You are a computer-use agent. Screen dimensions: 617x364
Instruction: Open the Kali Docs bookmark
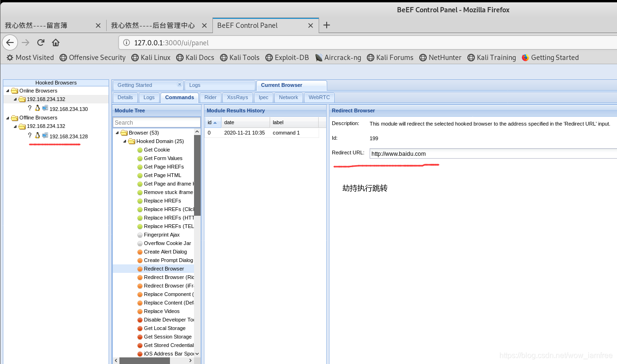click(x=195, y=58)
